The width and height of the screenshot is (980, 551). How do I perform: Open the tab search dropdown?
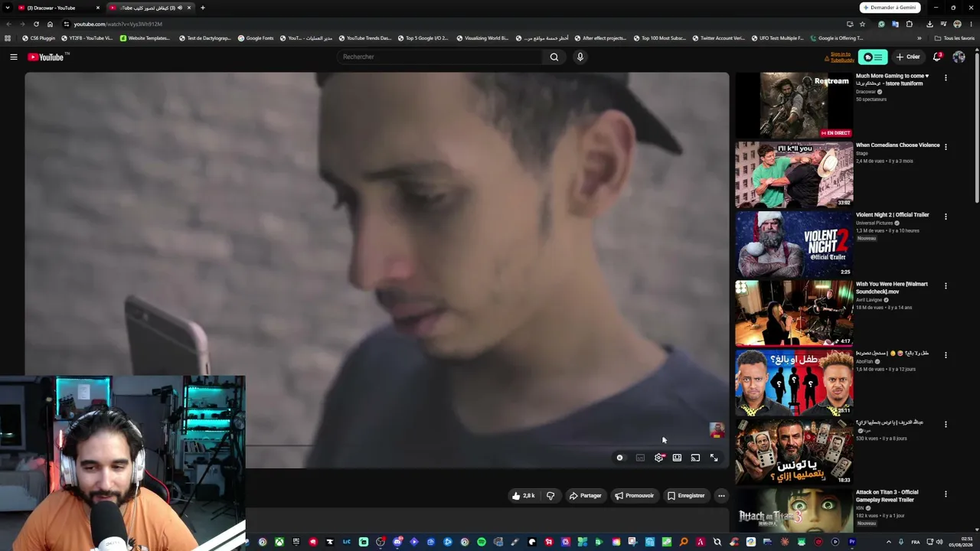point(8,8)
